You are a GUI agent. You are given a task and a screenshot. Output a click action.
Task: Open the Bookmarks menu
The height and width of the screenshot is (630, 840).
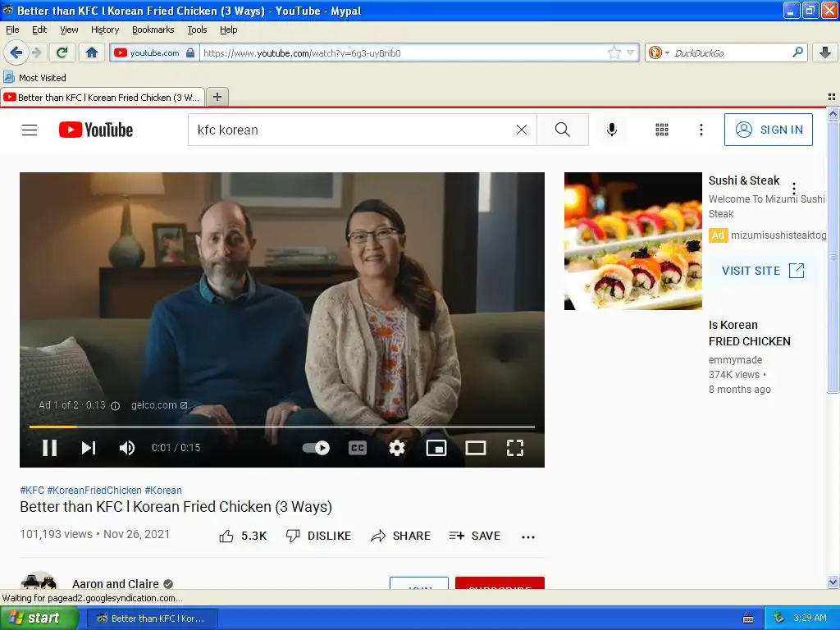pos(153,30)
